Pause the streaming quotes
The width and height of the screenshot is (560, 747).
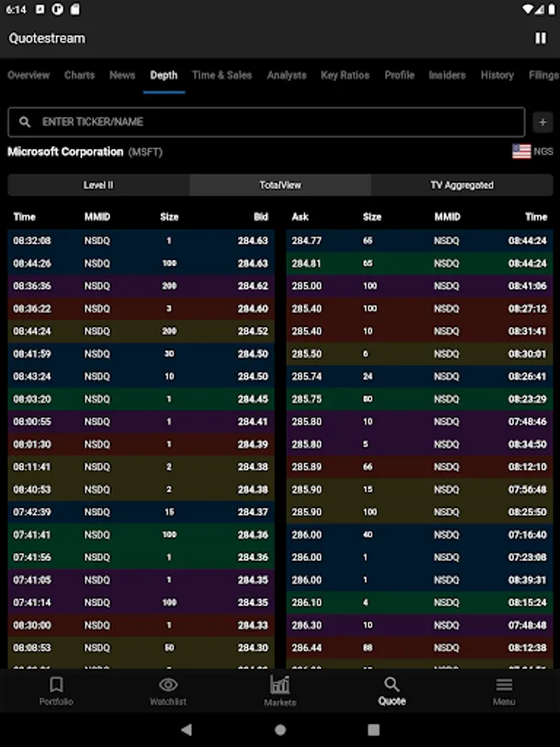tap(540, 38)
